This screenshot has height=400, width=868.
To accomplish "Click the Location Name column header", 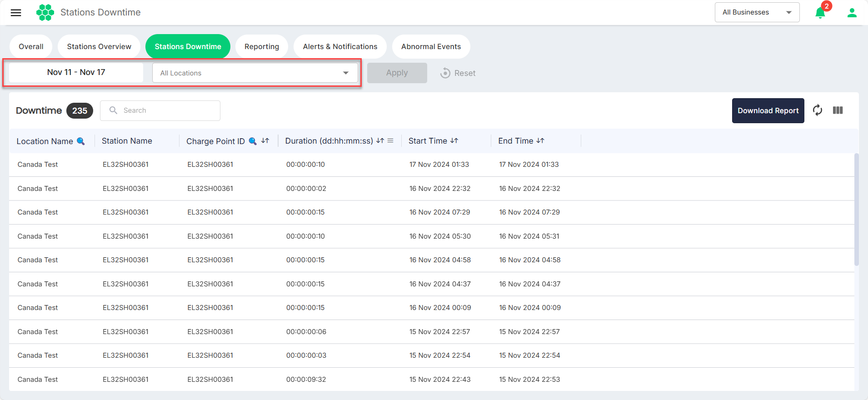I will 45,141.
